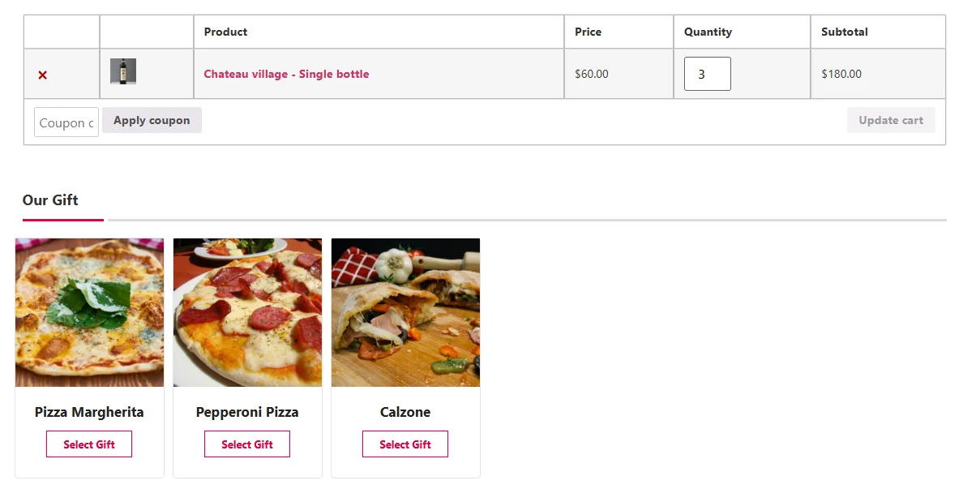Select Gift for Pepperoni Pizza

(x=247, y=444)
